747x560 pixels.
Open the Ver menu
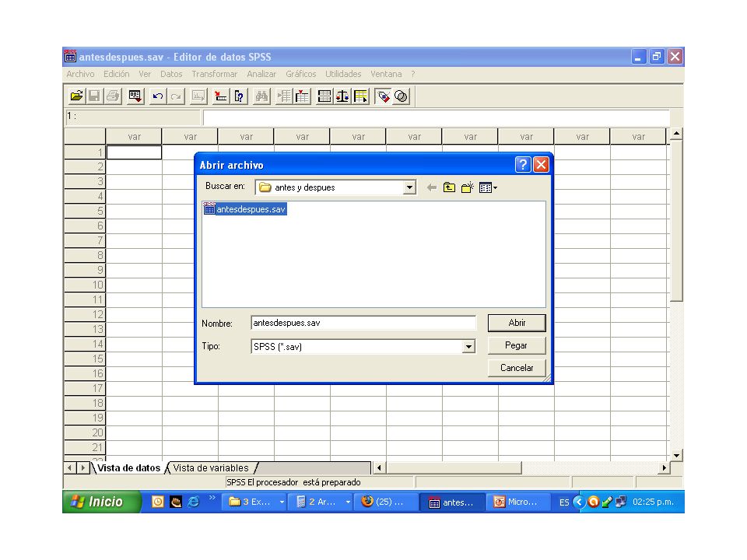(145, 74)
